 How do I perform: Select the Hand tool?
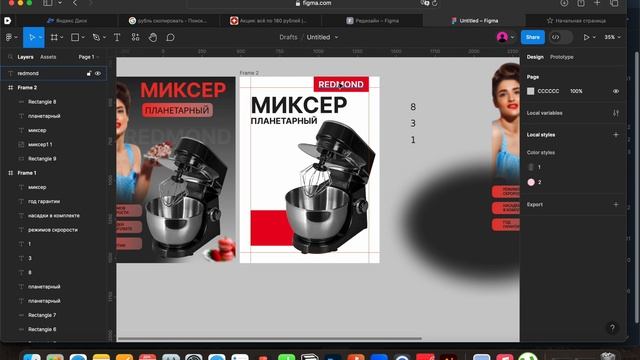point(153,38)
